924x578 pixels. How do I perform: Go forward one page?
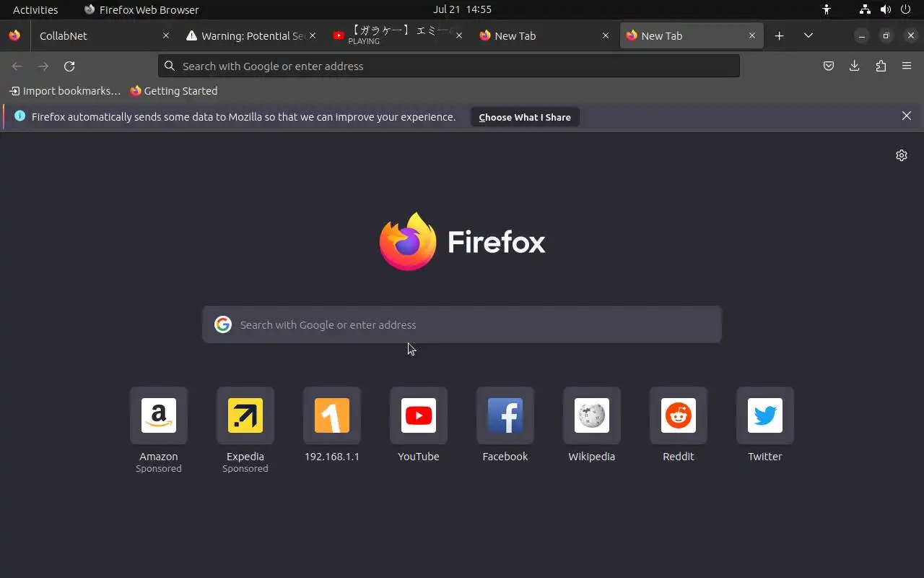click(x=43, y=66)
